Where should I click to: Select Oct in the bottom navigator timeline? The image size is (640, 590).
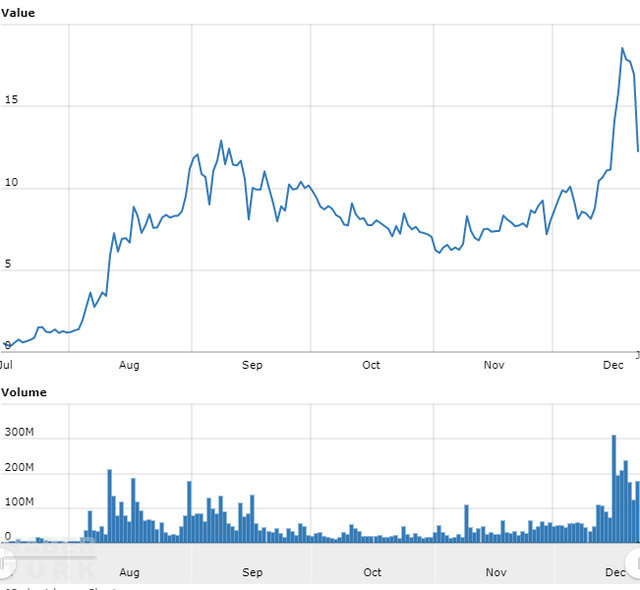[x=372, y=572]
